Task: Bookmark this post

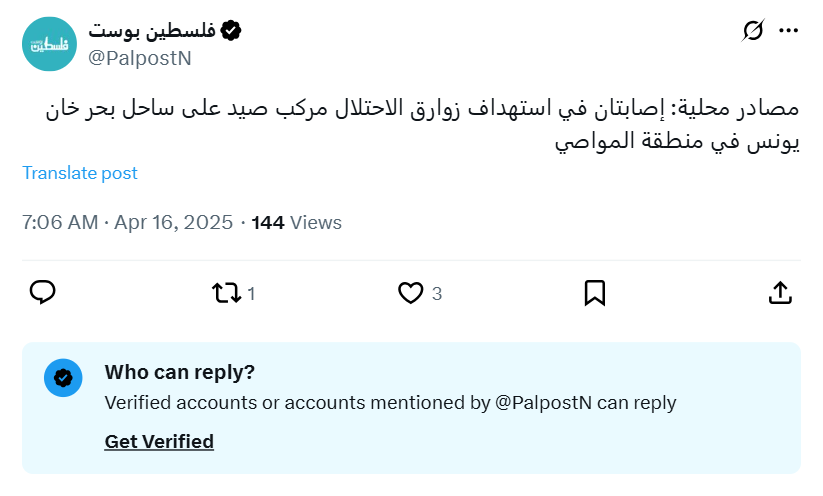Action: [x=594, y=293]
